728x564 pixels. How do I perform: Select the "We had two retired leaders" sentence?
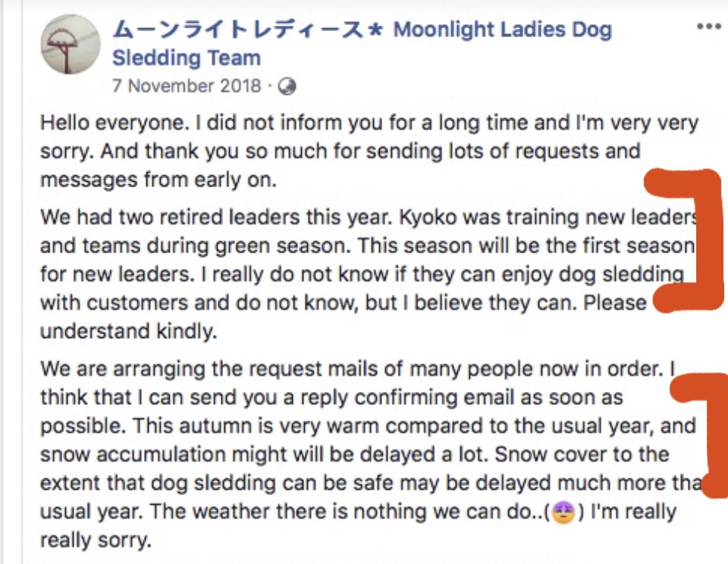[182, 217]
